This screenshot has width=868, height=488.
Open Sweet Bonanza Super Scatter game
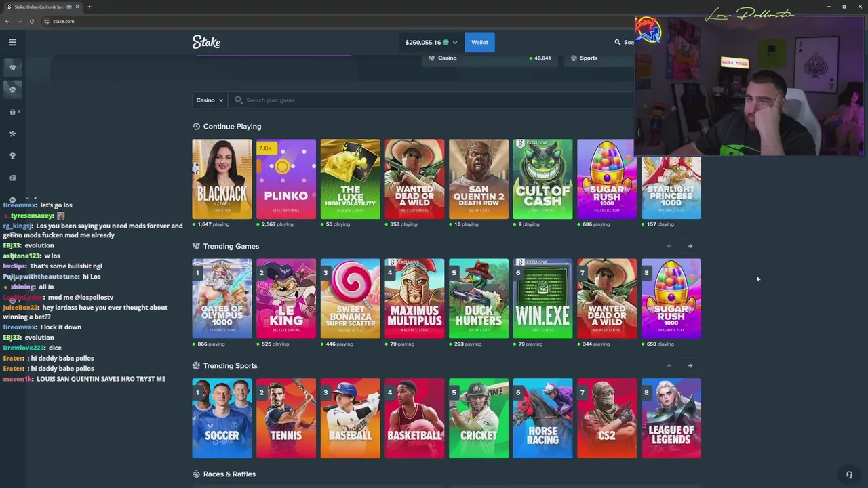(350, 298)
